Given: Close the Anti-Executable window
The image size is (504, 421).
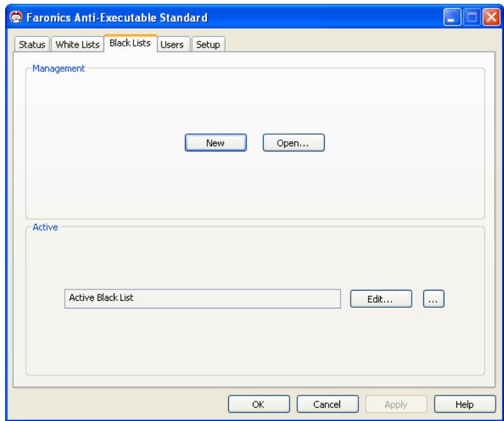Looking at the screenshot, I should point(491,17).
